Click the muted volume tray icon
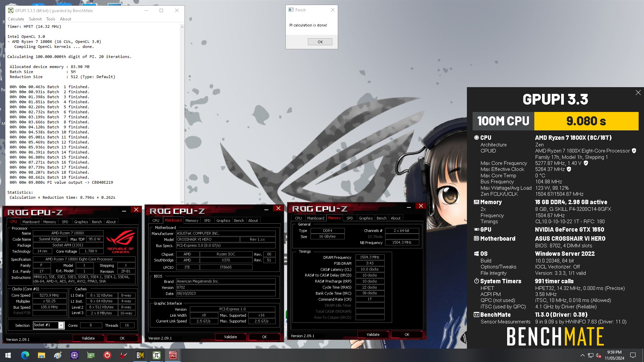 point(599,355)
